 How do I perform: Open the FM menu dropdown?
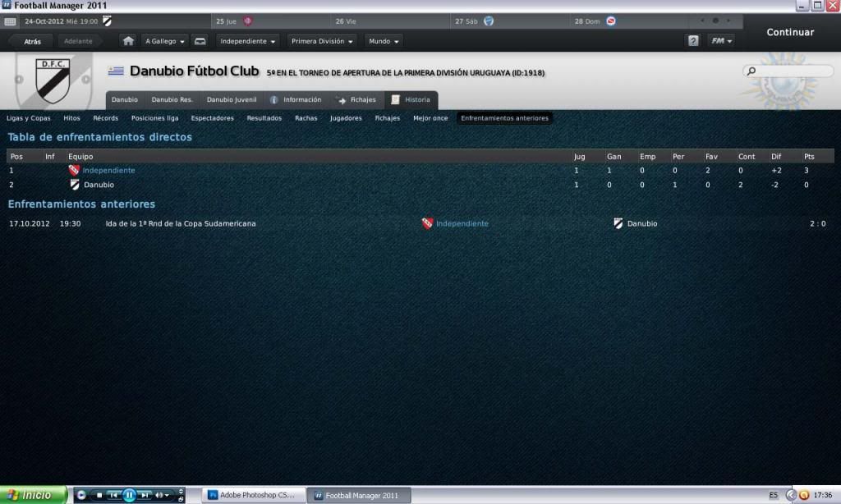tap(721, 41)
